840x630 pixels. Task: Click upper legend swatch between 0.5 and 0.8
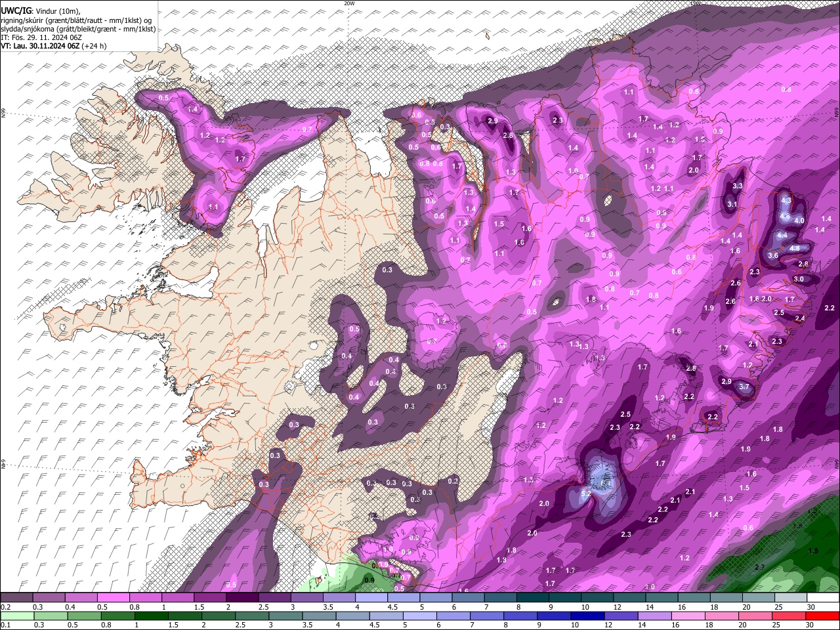[113, 598]
